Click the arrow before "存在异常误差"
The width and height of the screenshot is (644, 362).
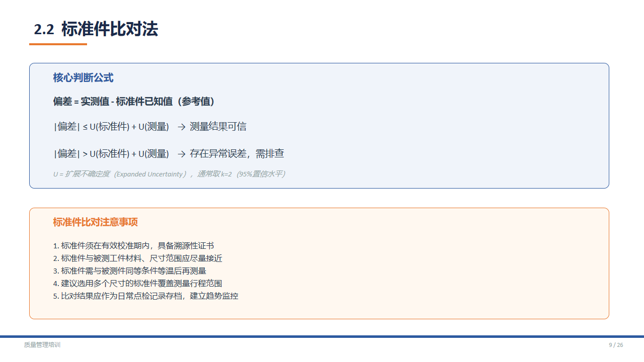click(x=182, y=154)
